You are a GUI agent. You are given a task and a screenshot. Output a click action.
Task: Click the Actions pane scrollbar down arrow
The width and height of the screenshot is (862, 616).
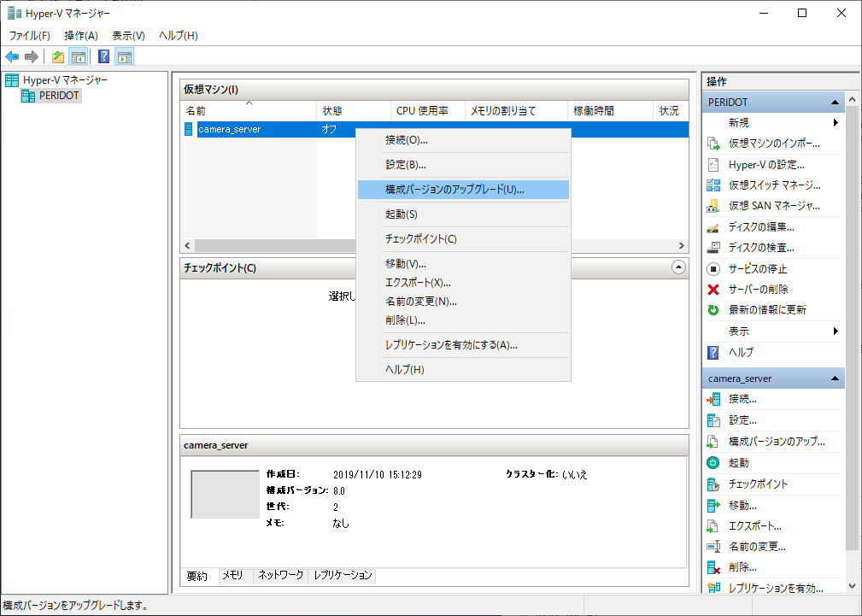[x=852, y=586]
